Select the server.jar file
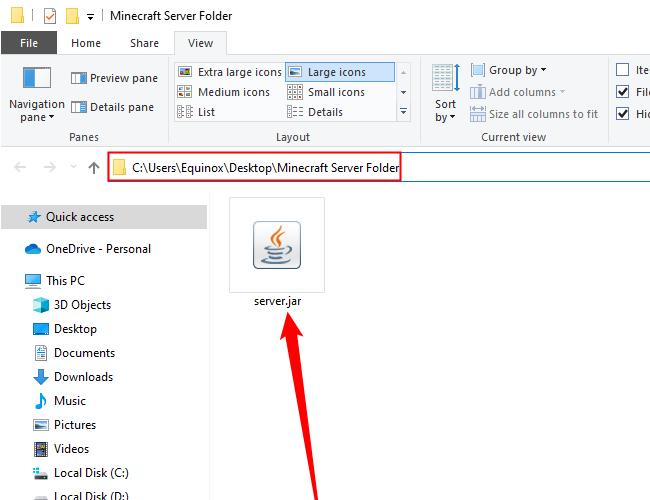The width and height of the screenshot is (650, 500). tap(277, 253)
